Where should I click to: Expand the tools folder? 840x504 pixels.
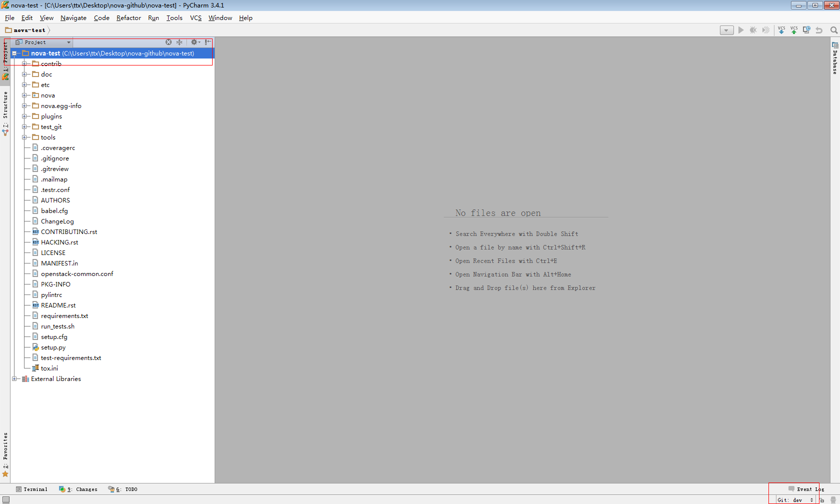pyautogui.click(x=24, y=137)
